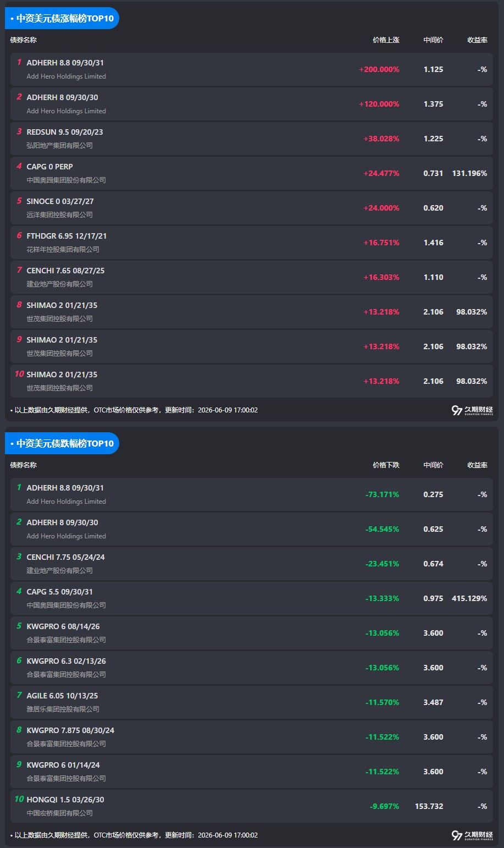Open REDSUN 9.5 09/20/23 bond row
Screen dimensions: 504x848
click(252, 139)
